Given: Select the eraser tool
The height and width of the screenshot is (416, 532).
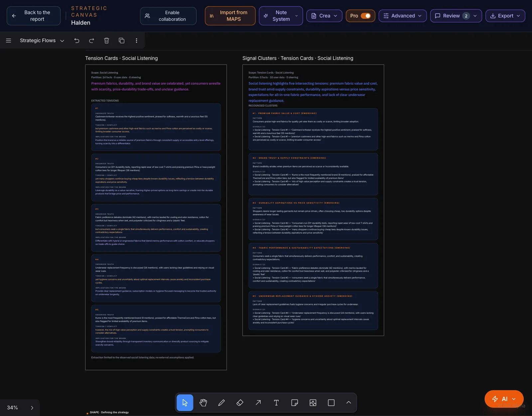Looking at the screenshot, I should 240,403.
